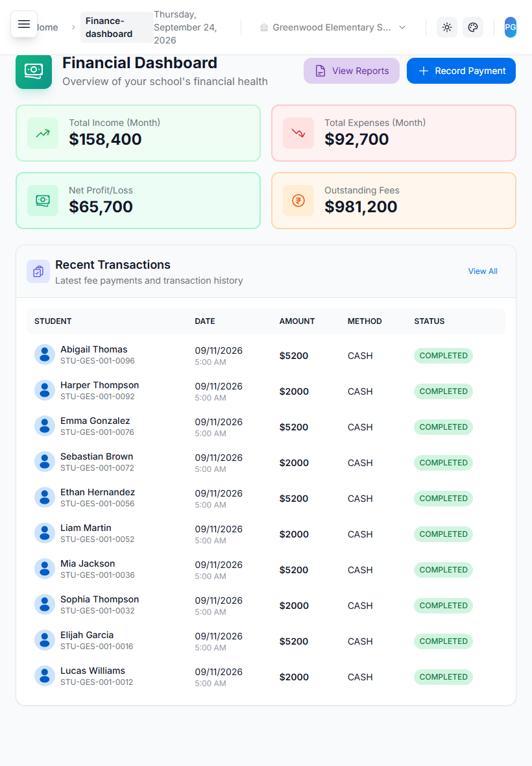Click Abigail Thomas's avatar icon
The image size is (532, 766).
pyautogui.click(x=44, y=354)
